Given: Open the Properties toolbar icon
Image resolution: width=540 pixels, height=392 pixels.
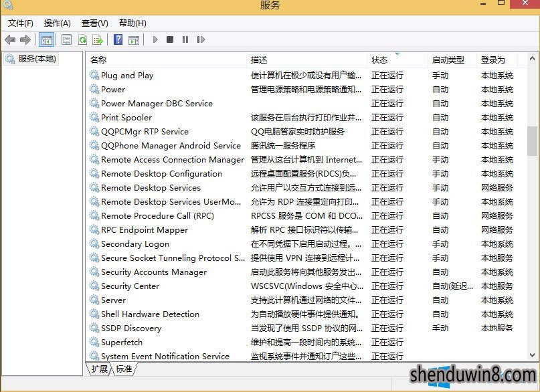Looking at the screenshot, I should (66, 40).
